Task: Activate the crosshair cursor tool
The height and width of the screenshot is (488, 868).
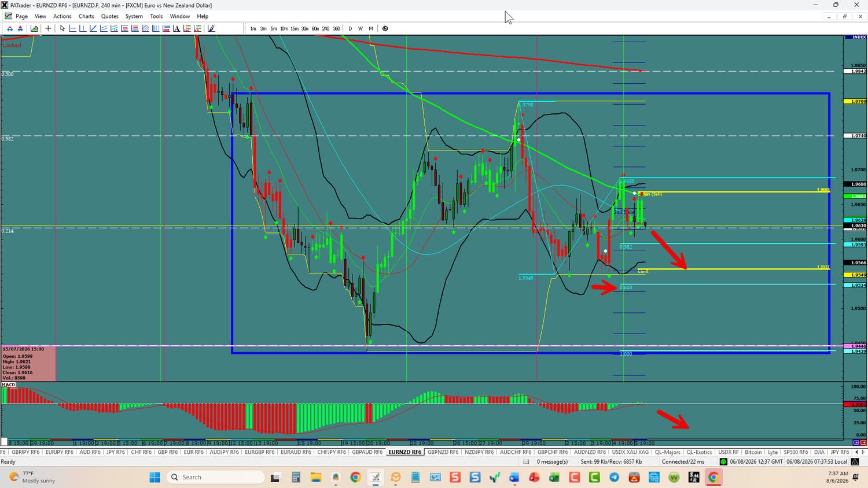Action: (x=48, y=28)
